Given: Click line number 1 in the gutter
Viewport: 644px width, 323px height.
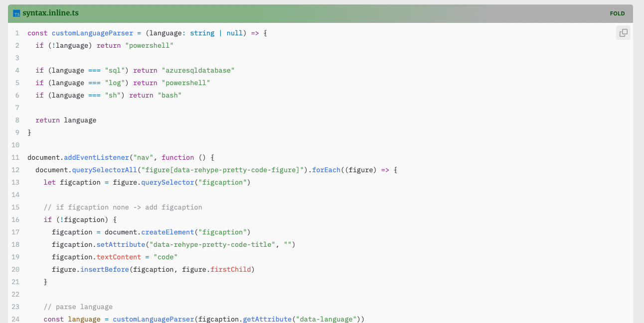Looking at the screenshot, I should point(17,33).
